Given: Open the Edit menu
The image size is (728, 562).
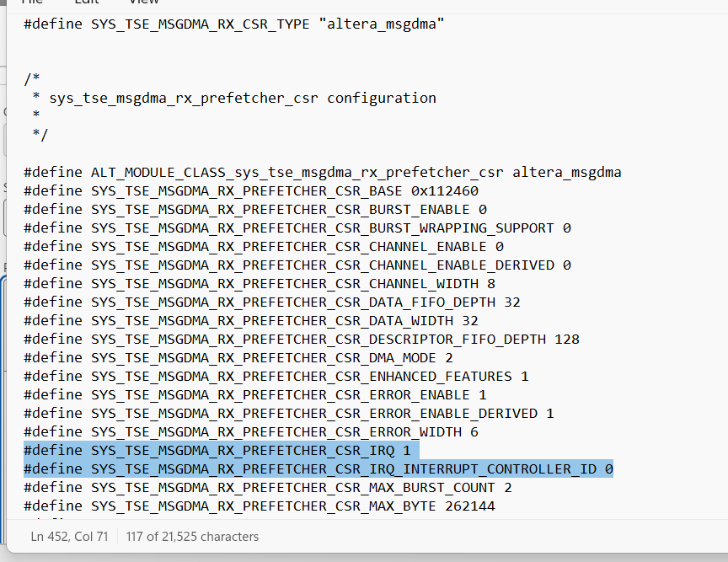Looking at the screenshot, I should 87,3.
